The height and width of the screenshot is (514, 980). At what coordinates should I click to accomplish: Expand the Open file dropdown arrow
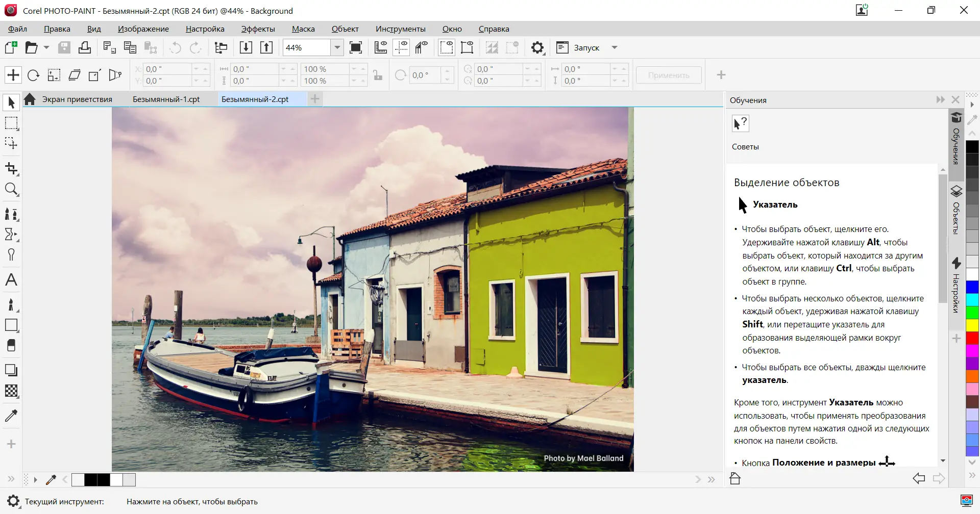point(46,48)
